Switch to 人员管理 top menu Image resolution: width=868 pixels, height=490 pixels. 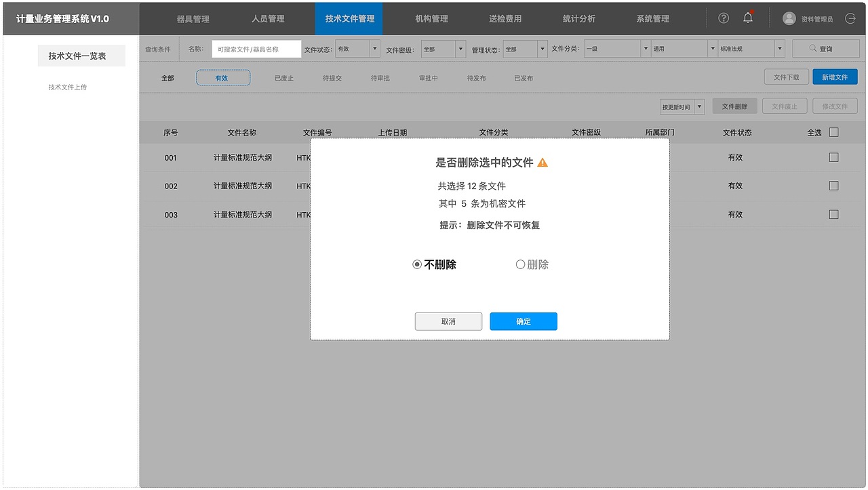(x=268, y=18)
